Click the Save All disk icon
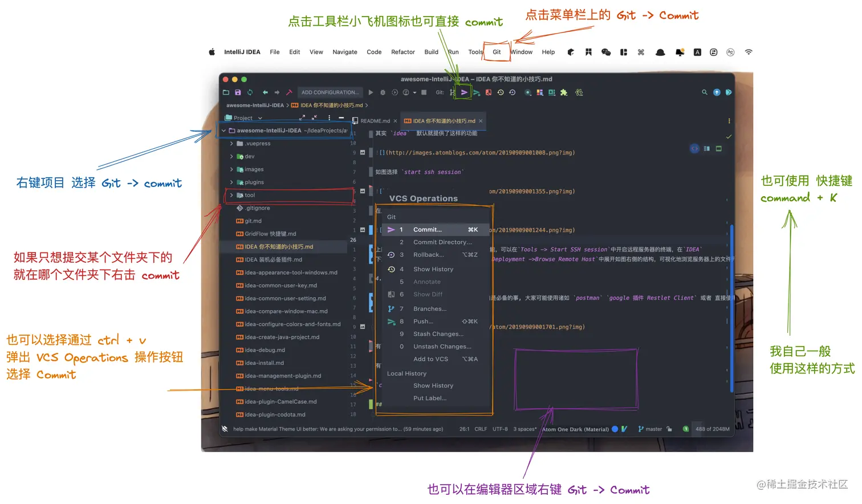 click(238, 92)
